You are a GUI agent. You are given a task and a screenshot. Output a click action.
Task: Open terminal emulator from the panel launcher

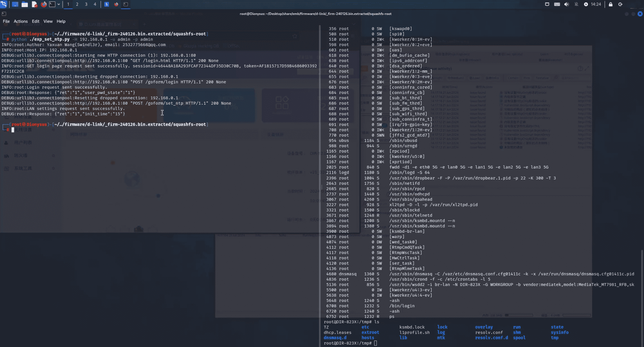coord(52,4)
